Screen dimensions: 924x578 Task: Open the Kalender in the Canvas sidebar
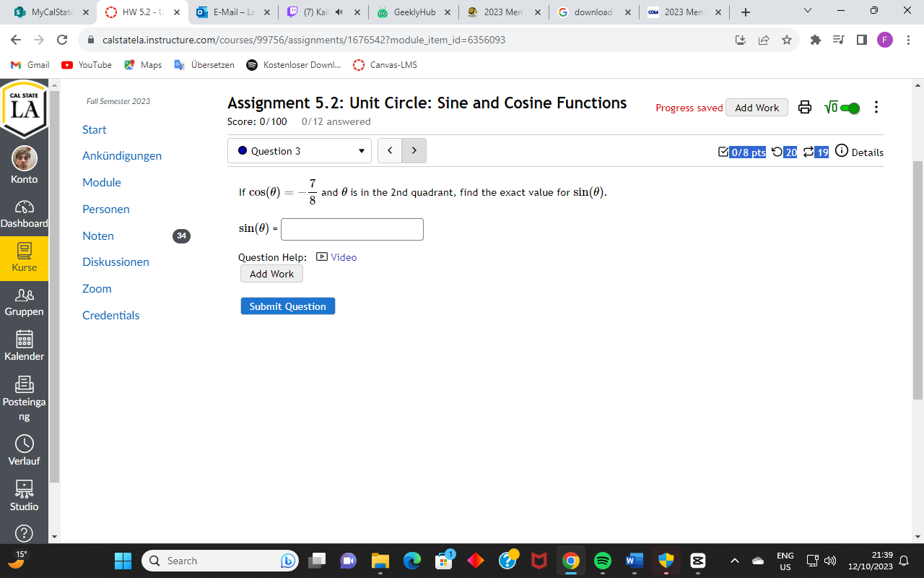point(24,346)
